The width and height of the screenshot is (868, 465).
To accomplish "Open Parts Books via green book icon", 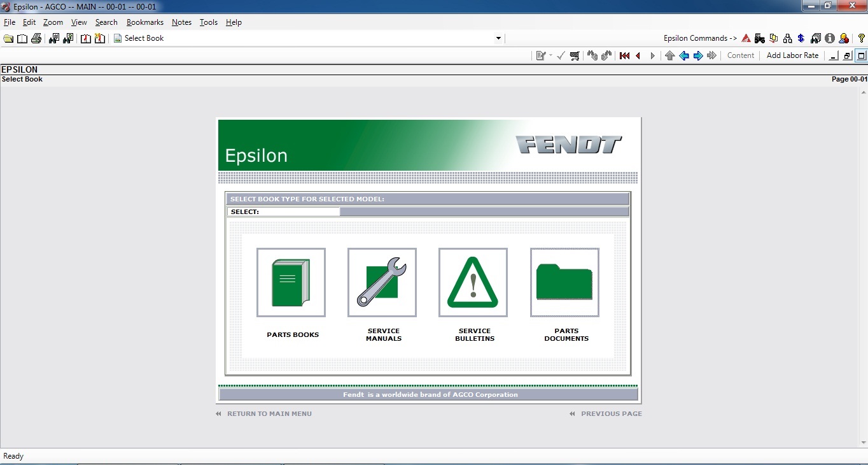I will coord(291,282).
